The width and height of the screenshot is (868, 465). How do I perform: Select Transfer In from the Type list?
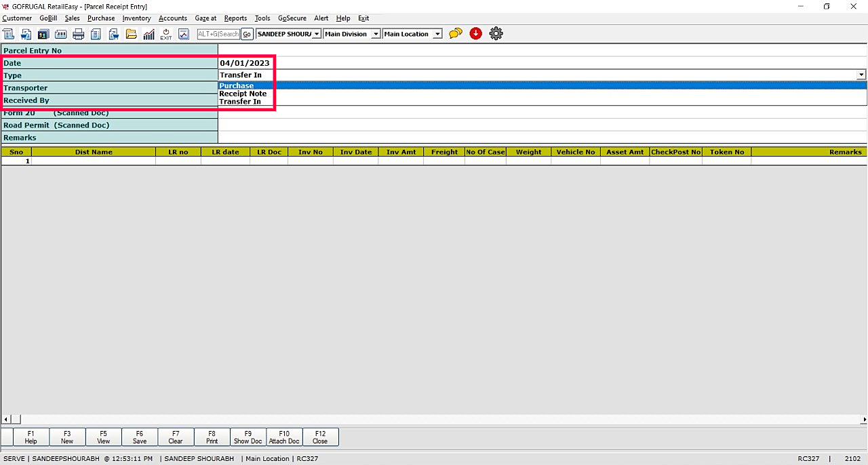pyautogui.click(x=542, y=102)
